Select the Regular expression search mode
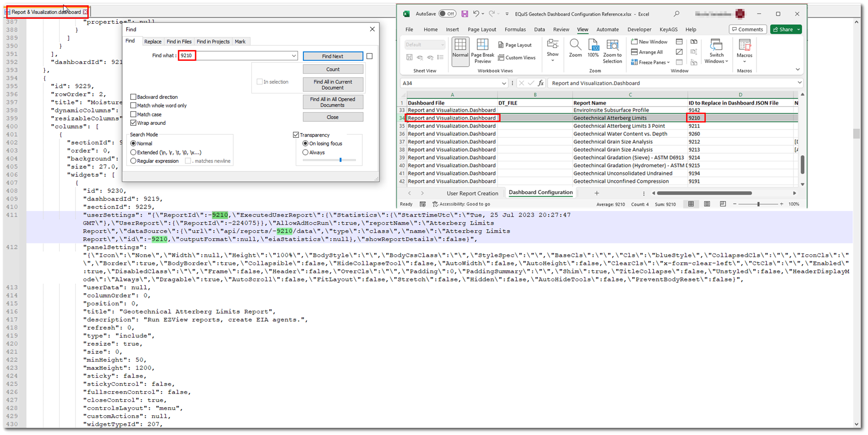 [133, 161]
